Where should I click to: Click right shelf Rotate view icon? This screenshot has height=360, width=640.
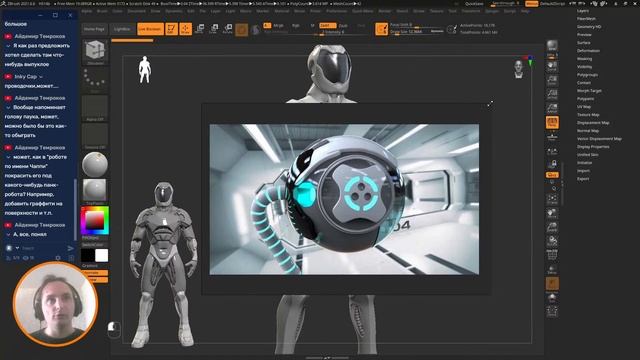552,241
